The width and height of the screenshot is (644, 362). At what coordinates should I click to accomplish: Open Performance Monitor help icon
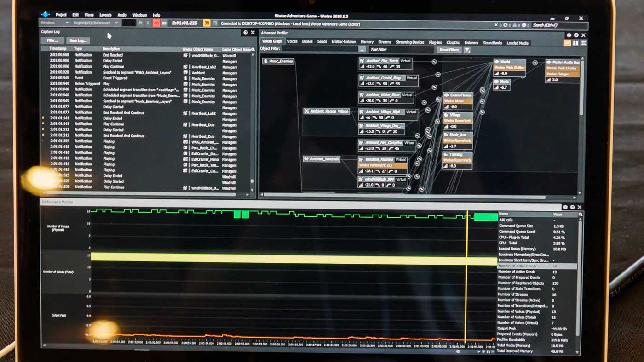tap(573, 207)
